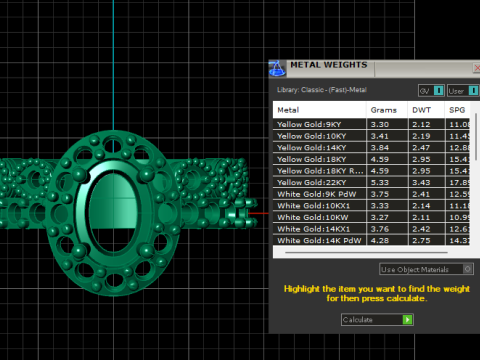This screenshot has height=360, width=480.
Task: Click the horizontal scrollbar under the metals table
Action: click(366, 253)
